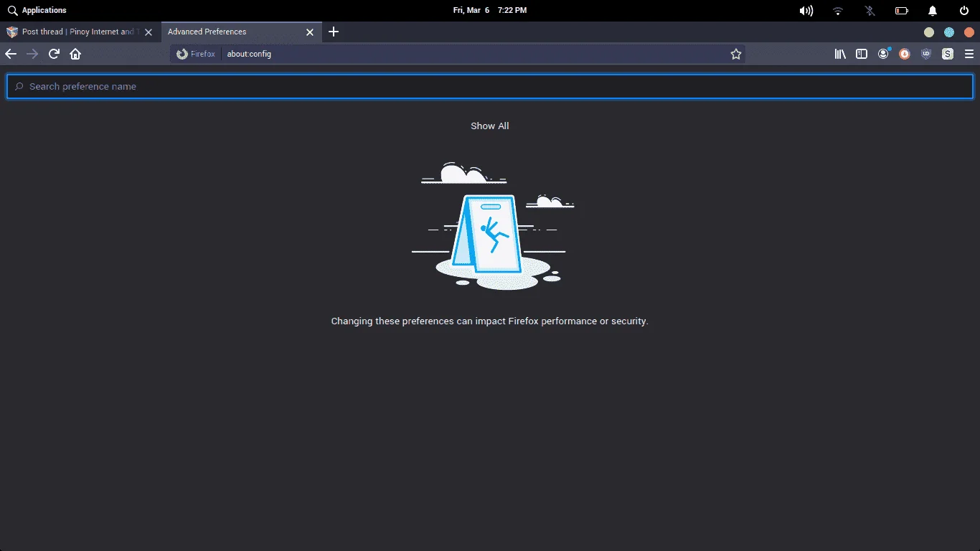The image size is (980, 551).
Task: Click the light blue window control circle
Action: [949, 32]
